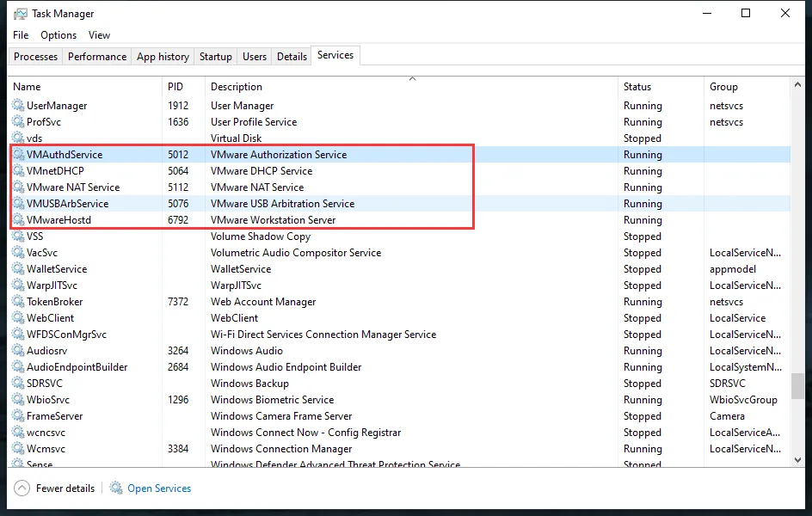Screen dimensions: 812x516
Task: Click the gear icon beside UserManager
Action: coord(18,106)
